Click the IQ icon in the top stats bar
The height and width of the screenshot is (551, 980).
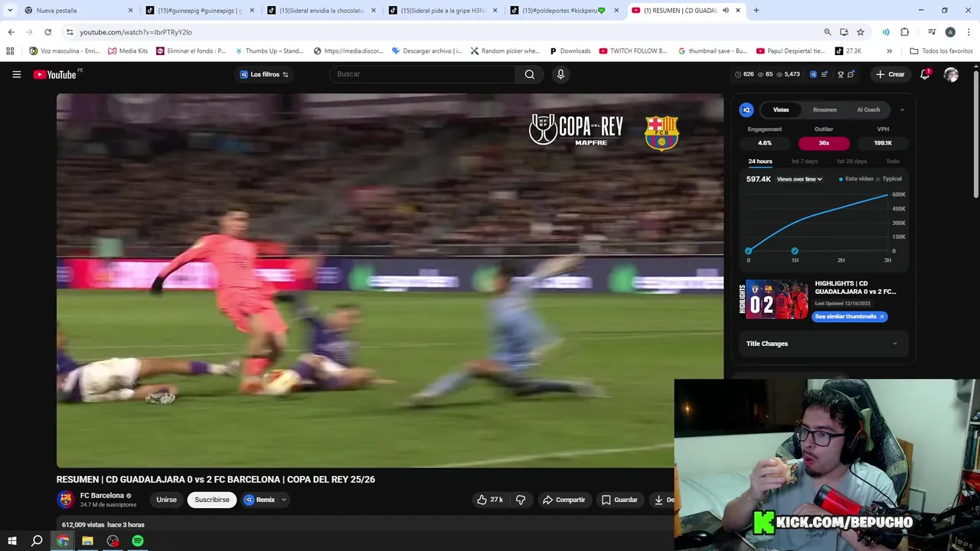813,74
